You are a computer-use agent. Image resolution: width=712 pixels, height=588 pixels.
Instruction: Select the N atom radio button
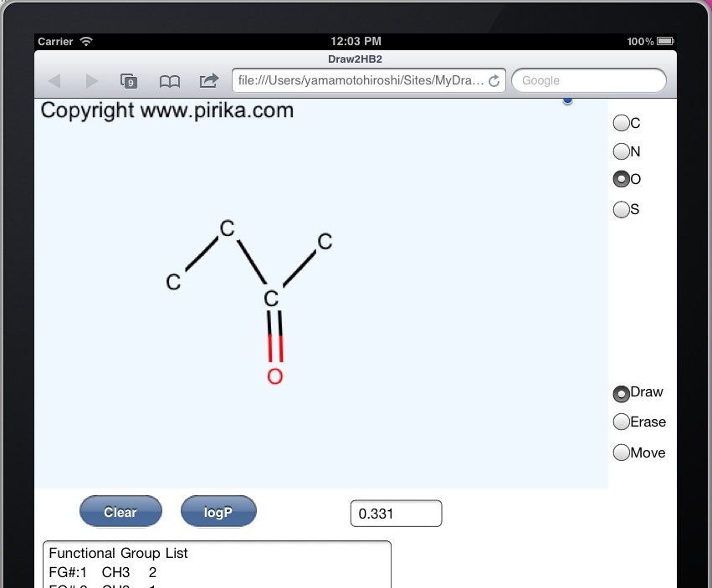621,151
